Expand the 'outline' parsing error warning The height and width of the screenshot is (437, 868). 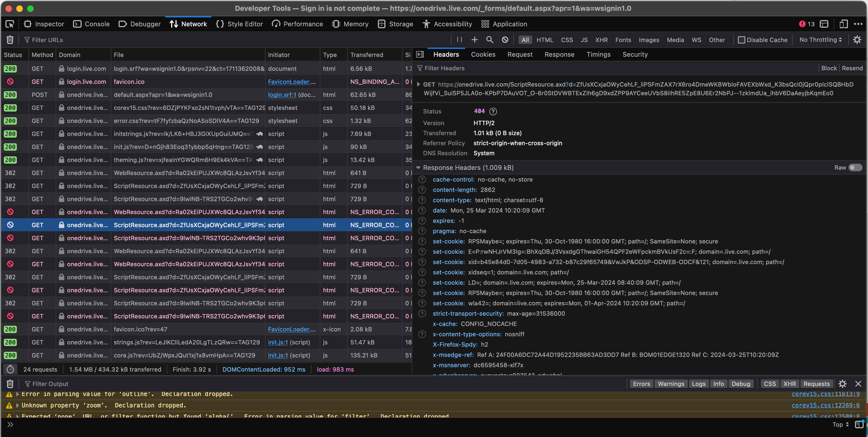click(18, 394)
